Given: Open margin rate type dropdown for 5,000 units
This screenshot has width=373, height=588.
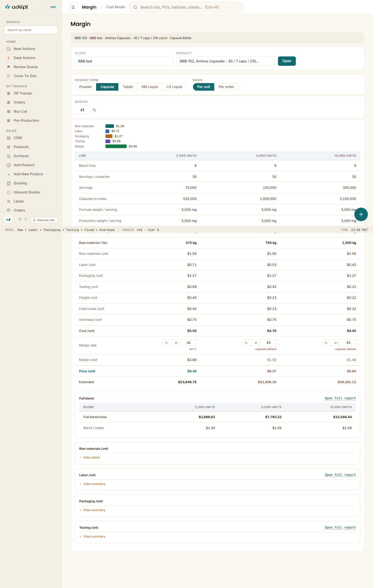Looking at the screenshot, I should point(250,343).
